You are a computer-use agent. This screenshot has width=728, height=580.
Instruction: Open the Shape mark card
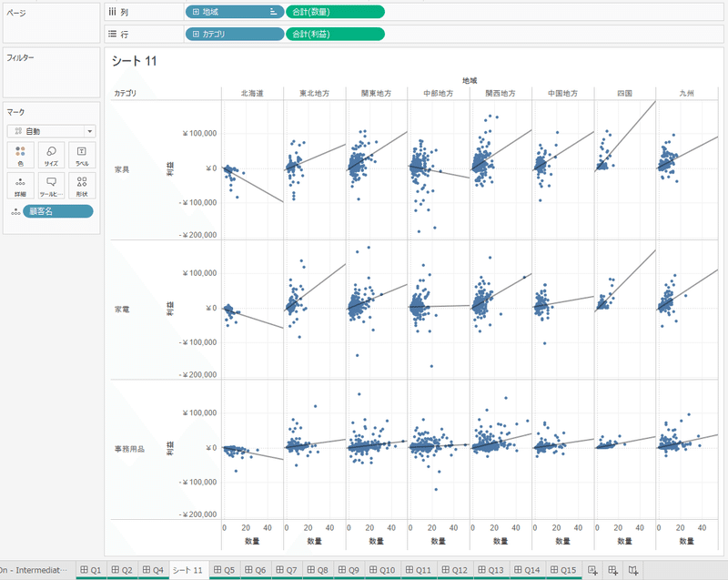(82, 186)
